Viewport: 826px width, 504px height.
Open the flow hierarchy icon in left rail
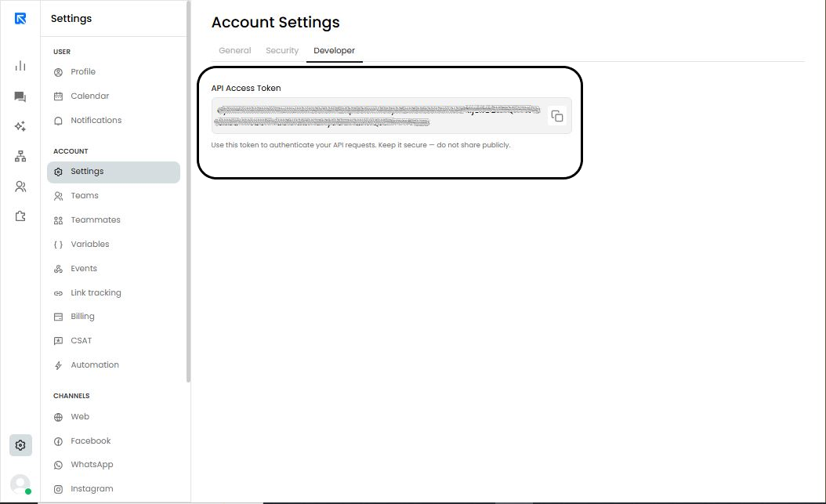(20, 157)
